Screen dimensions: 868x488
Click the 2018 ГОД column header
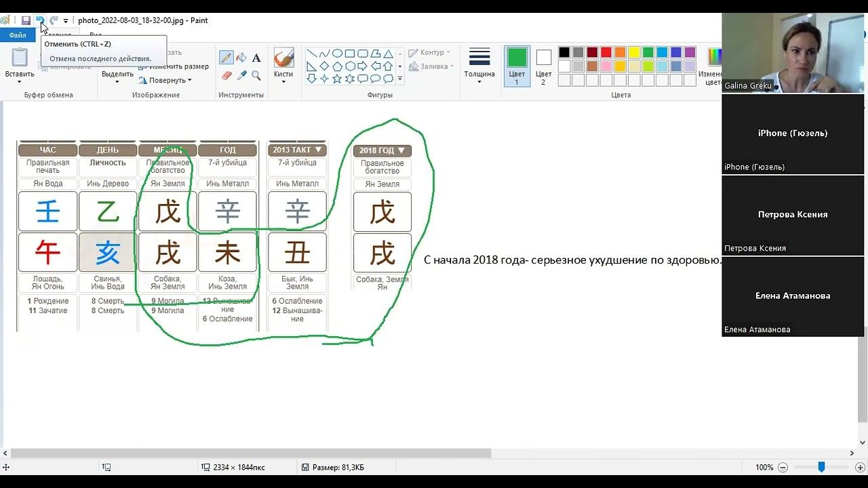tap(382, 150)
